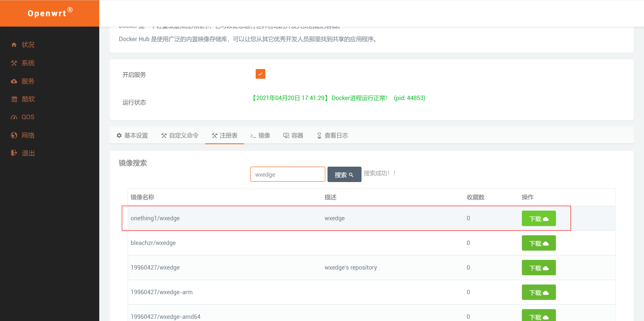Viewport: 644px width, 321px height.
Task: Download the bleachzr/wxedge image
Action: tap(539, 243)
